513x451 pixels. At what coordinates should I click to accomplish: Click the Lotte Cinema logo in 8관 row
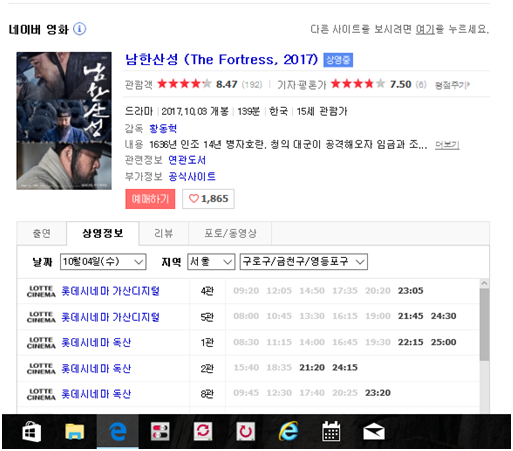coord(41,394)
